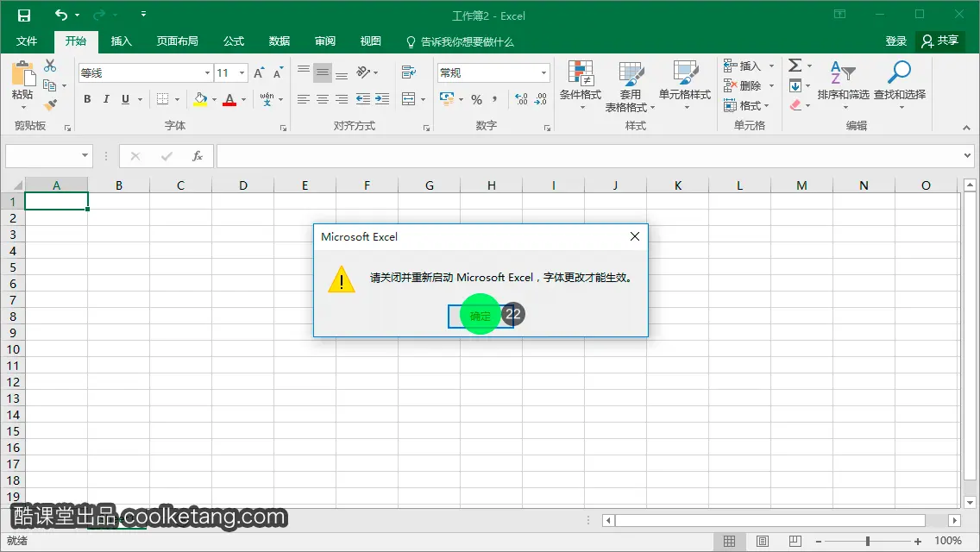Screen dimensions: 980x552
Task: Toggle Underline formatting
Action: [x=126, y=99]
